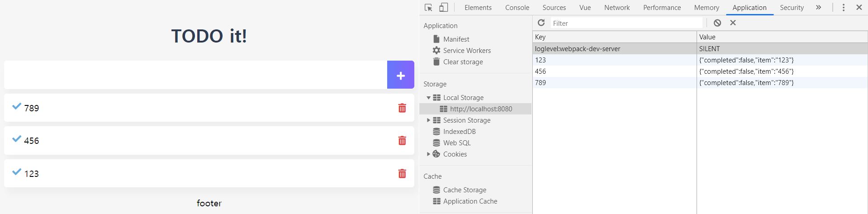Image resolution: width=868 pixels, height=214 pixels.
Task: Expand the Cookies tree node
Action: pos(428,154)
